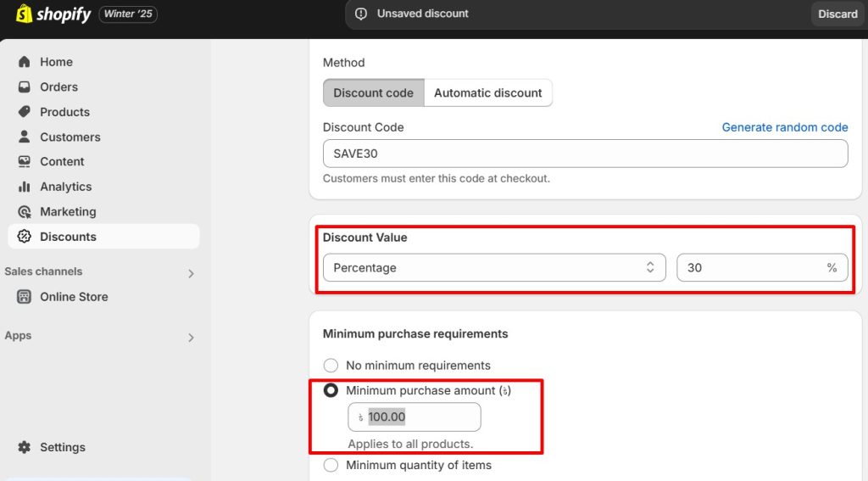Switch to Automatic discount method
The width and height of the screenshot is (868, 481).
click(x=487, y=93)
